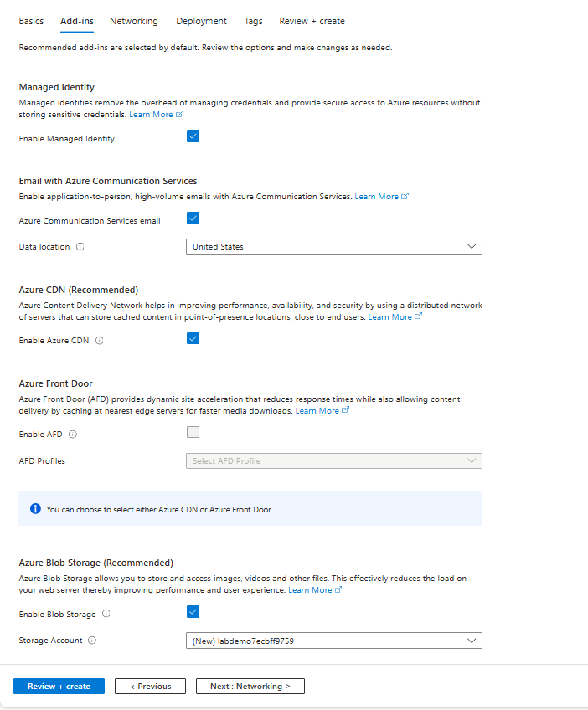This screenshot has height=710, width=588.
Task: Go to the Basics tab
Action: pyautogui.click(x=31, y=21)
